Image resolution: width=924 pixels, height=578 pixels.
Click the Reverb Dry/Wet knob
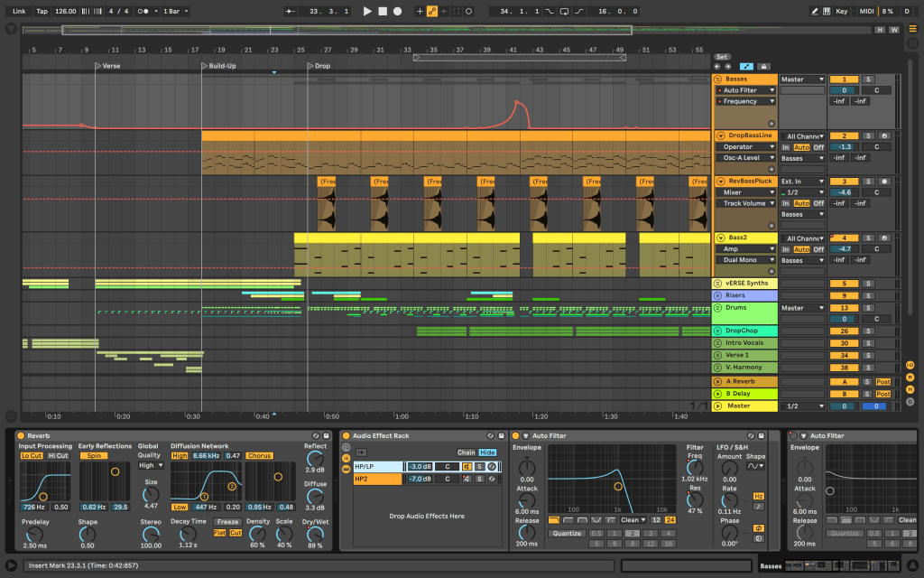pyautogui.click(x=315, y=533)
